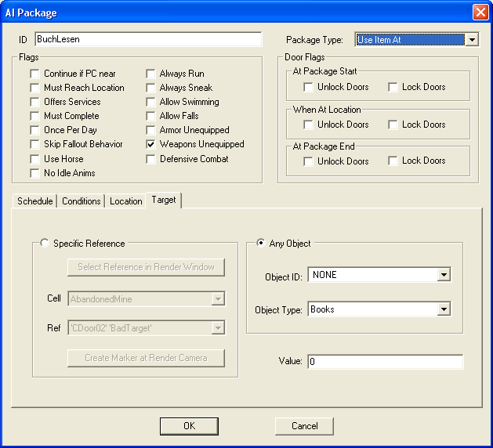Expand the Object ID dropdown list
This screenshot has width=493, height=448.
click(444, 275)
